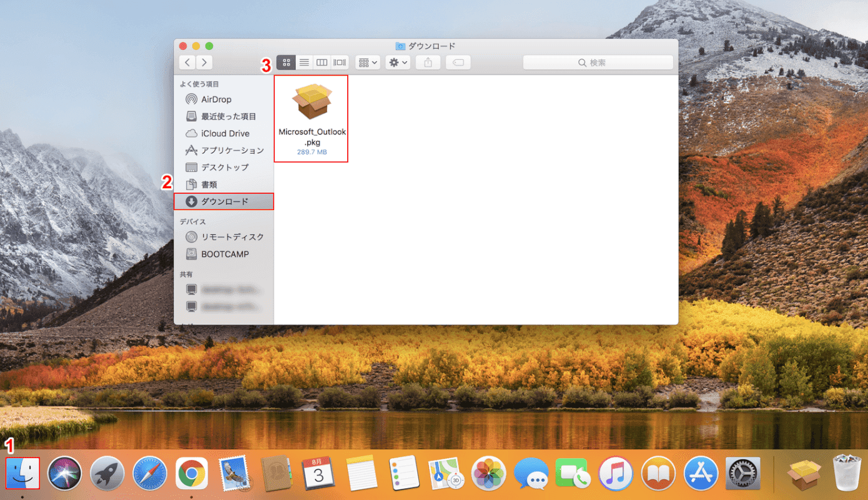Minimize Finder window with yellow button
The image size is (868, 500).
coord(196,46)
